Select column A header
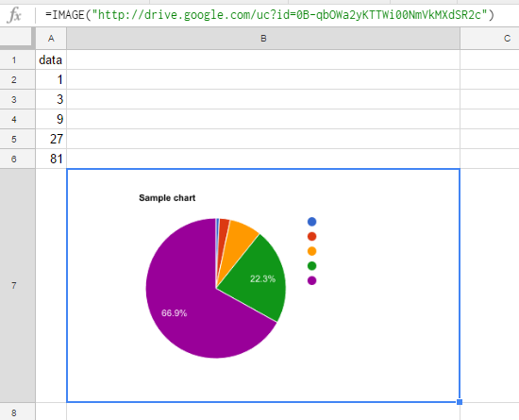Screen dimensions: 519x420 coord(51,39)
